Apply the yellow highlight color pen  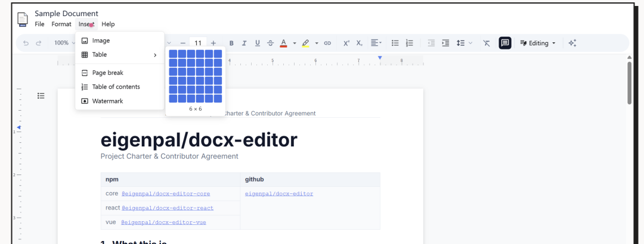click(305, 43)
